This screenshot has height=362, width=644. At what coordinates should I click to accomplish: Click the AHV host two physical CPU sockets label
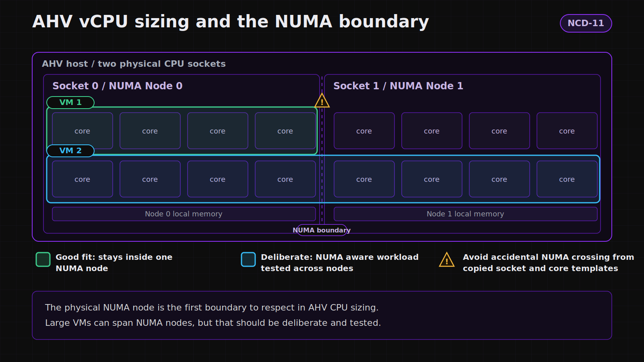[134, 64]
